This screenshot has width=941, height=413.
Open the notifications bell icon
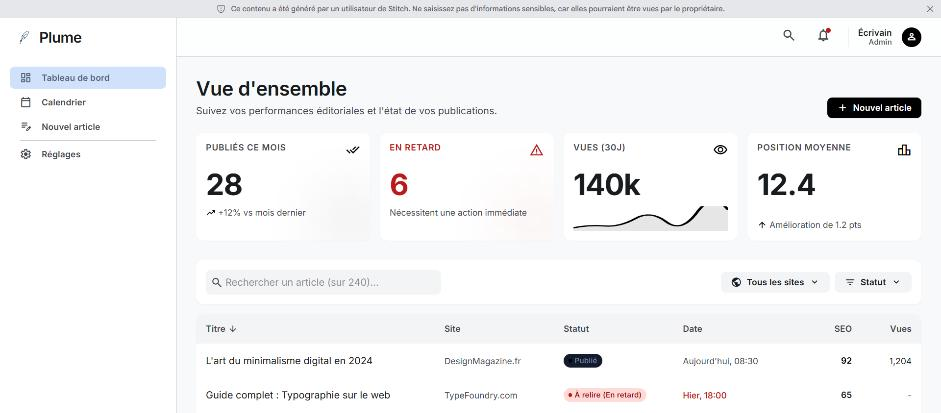click(x=823, y=35)
